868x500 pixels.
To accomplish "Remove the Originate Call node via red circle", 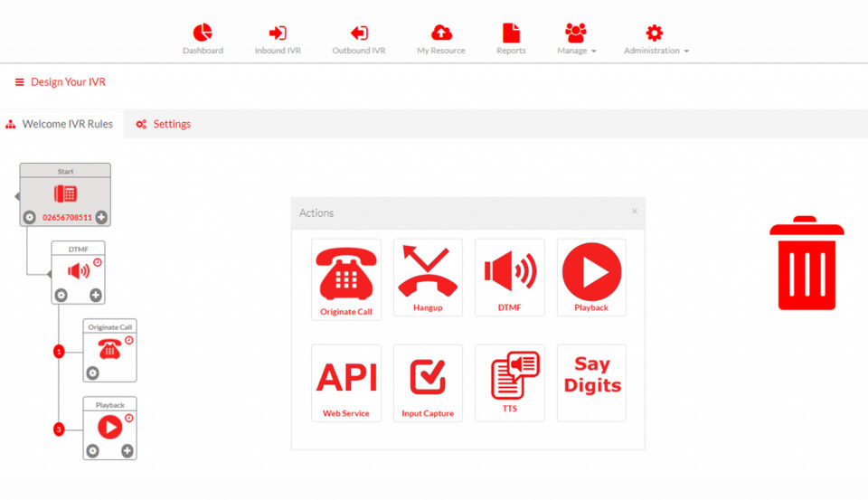I will 129,340.
